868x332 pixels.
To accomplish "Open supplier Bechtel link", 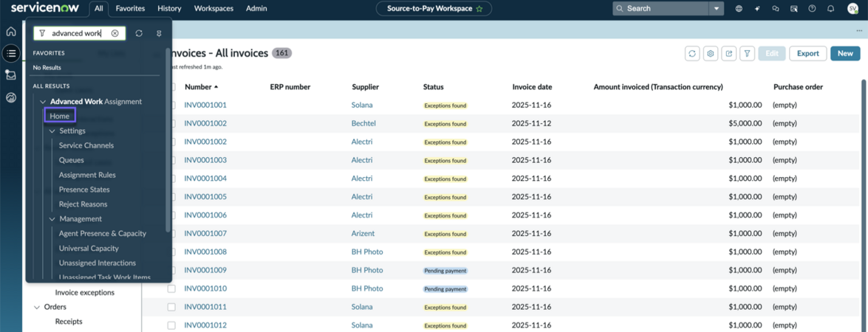I will 363,123.
